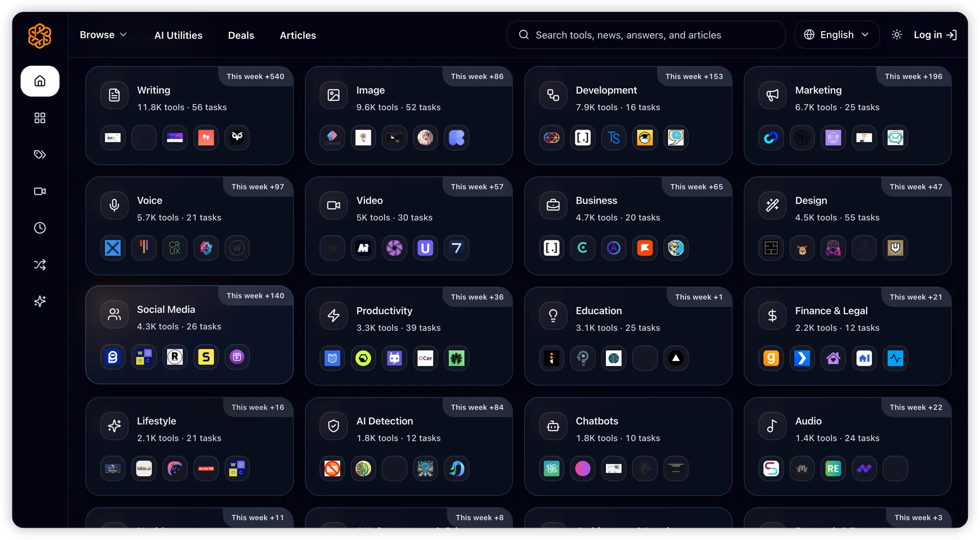The width and height of the screenshot is (980, 540).
Task: Click the Voice microphone icon
Action: (x=114, y=205)
